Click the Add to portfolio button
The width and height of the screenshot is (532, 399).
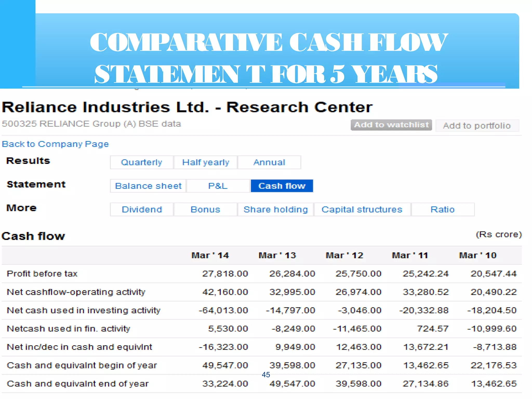(477, 126)
